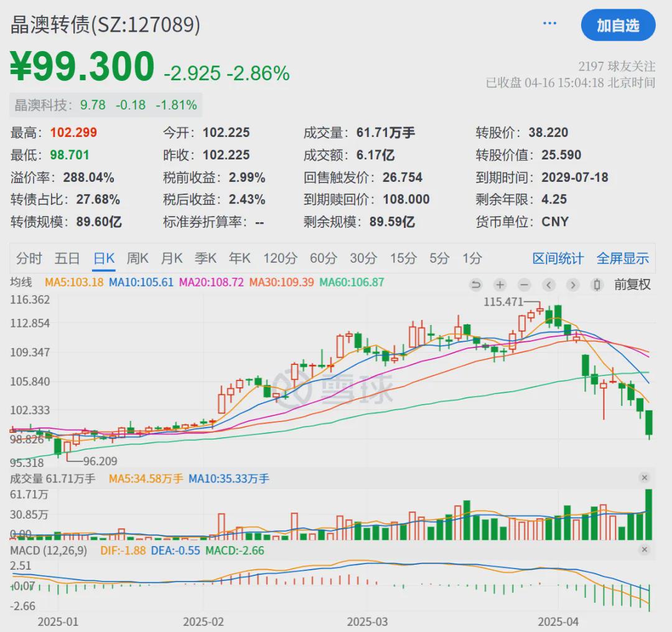Click the 最高 value 102.299

[73, 133]
